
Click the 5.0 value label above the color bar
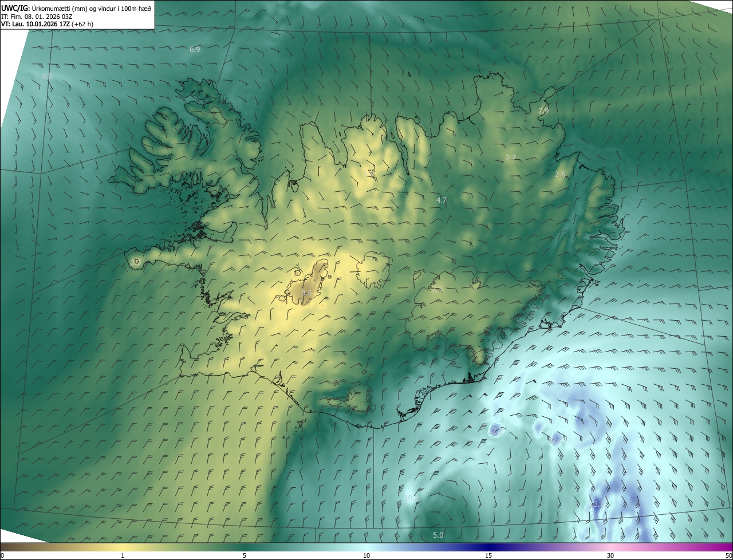click(438, 535)
